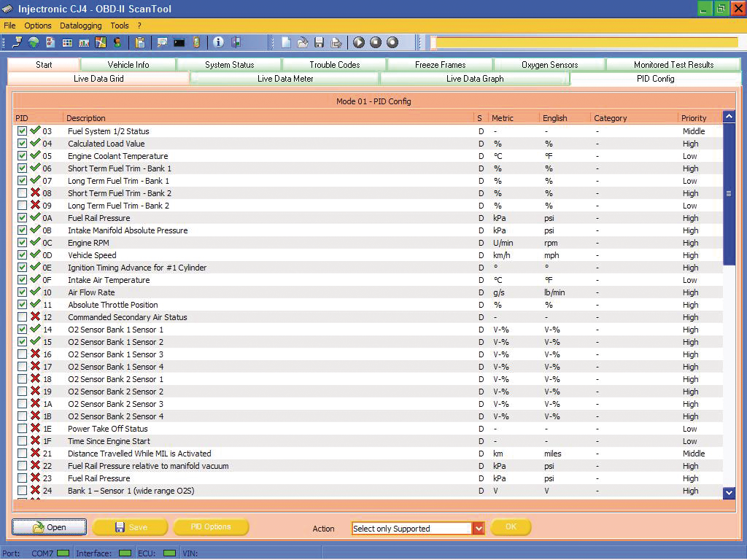Open the Datalogging menu
The image size is (747, 560).
(x=80, y=25)
